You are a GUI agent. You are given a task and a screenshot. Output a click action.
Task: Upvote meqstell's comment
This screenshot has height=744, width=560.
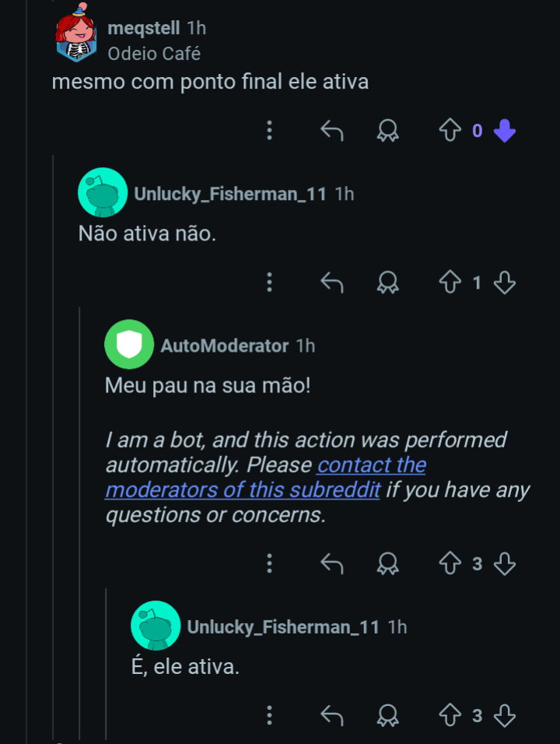(x=450, y=131)
